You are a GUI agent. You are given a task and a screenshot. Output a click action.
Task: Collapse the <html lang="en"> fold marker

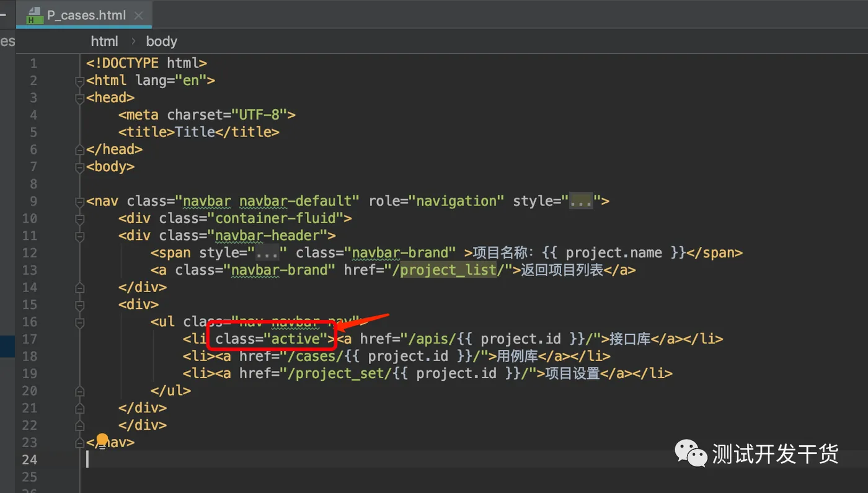pos(79,81)
